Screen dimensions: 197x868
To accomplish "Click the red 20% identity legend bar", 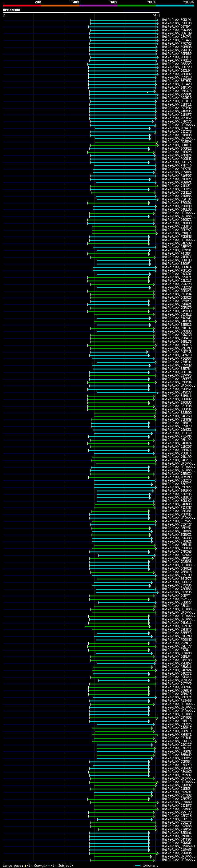I will point(22,6).
